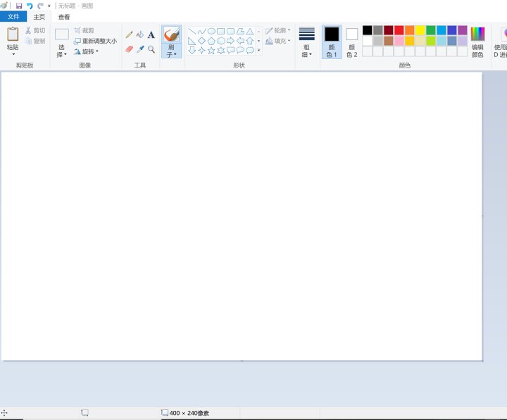Expand the 轮廓 outline dropdown

(278, 30)
